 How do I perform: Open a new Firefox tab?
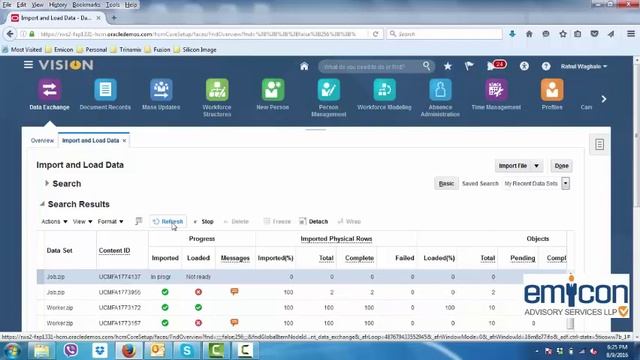[x=114, y=18]
